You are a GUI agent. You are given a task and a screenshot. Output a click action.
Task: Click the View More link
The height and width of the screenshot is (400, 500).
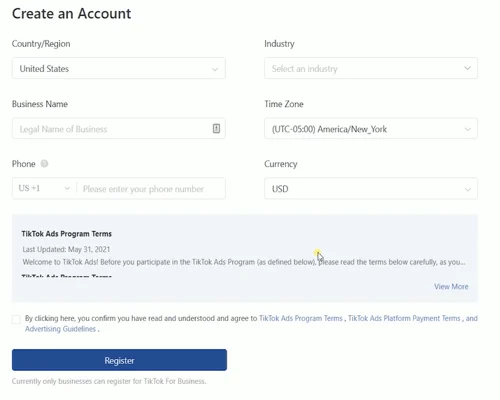click(451, 287)
